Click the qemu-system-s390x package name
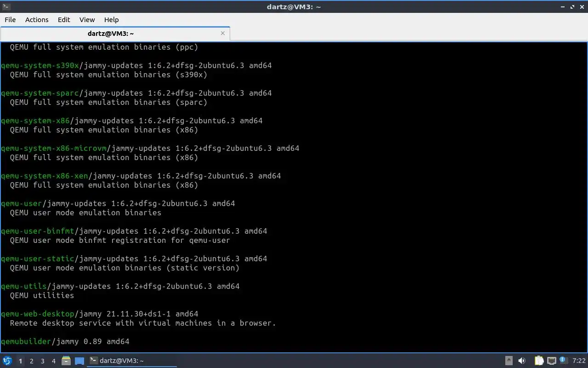The image size is (588, 368). pos(40,65)
